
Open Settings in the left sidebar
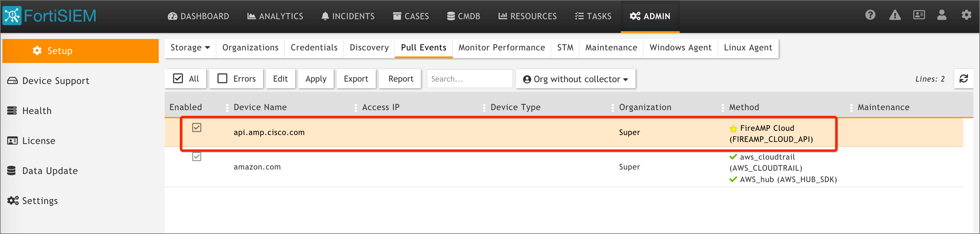pos(40,201)
